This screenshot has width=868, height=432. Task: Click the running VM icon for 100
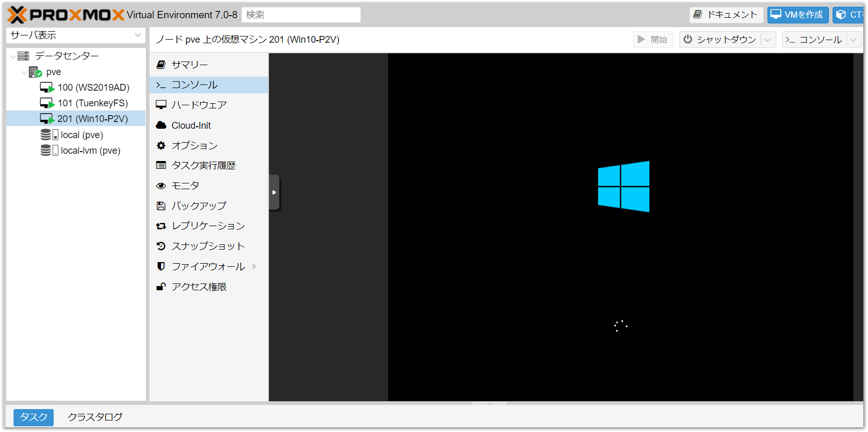click(47, 88)
